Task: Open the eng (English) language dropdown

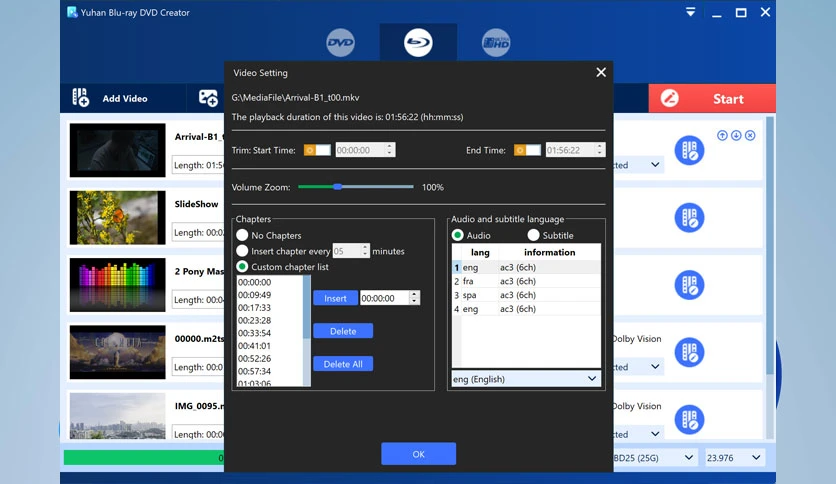Action: 526,379
